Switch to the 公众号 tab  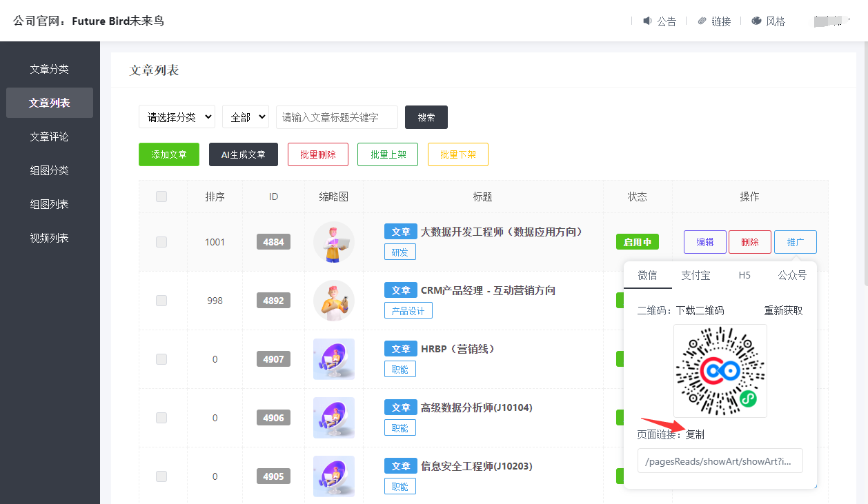pyautogui.click(x=791, y=275)
